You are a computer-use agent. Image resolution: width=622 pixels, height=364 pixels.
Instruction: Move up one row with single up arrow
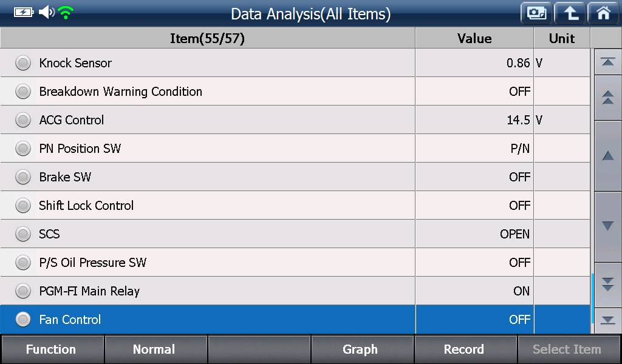point(607,156)
